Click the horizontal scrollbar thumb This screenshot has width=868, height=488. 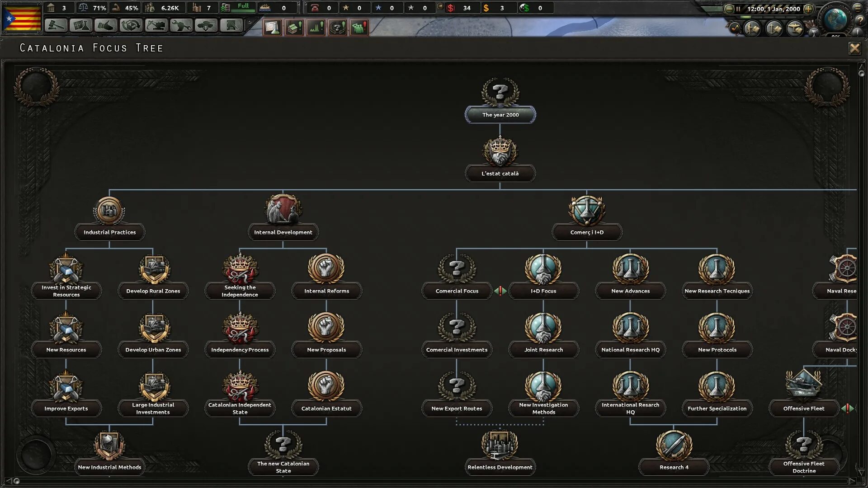click(17, 481)
